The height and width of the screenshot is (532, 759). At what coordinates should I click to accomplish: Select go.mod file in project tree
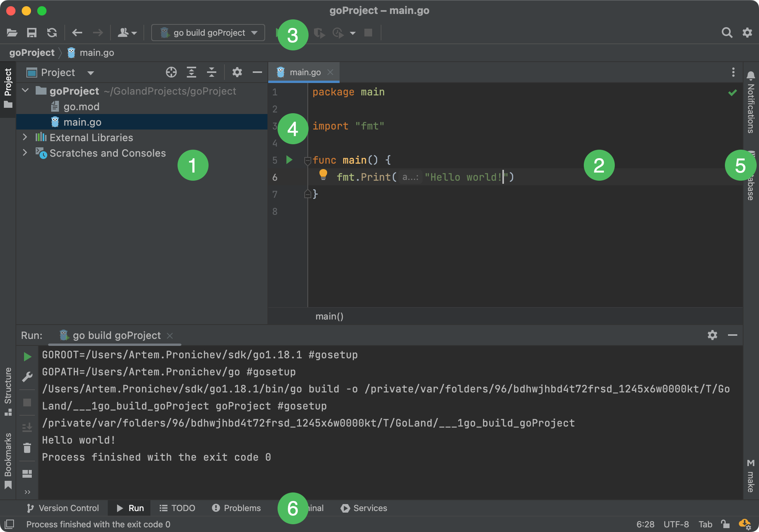pyautogui.click(x=76, y=107)
